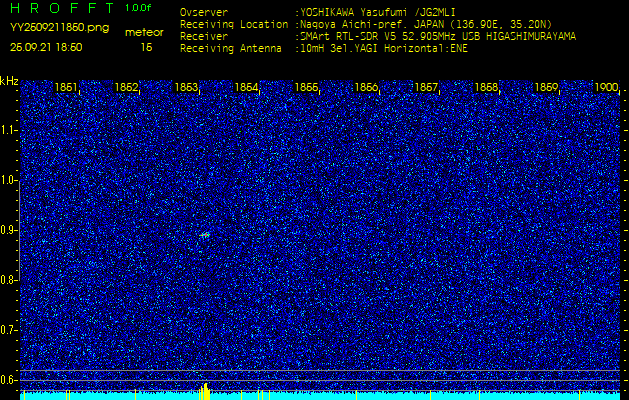Click the 1851 time marker
This screenshot has width=629, height=400.
(x=66, y=87)
